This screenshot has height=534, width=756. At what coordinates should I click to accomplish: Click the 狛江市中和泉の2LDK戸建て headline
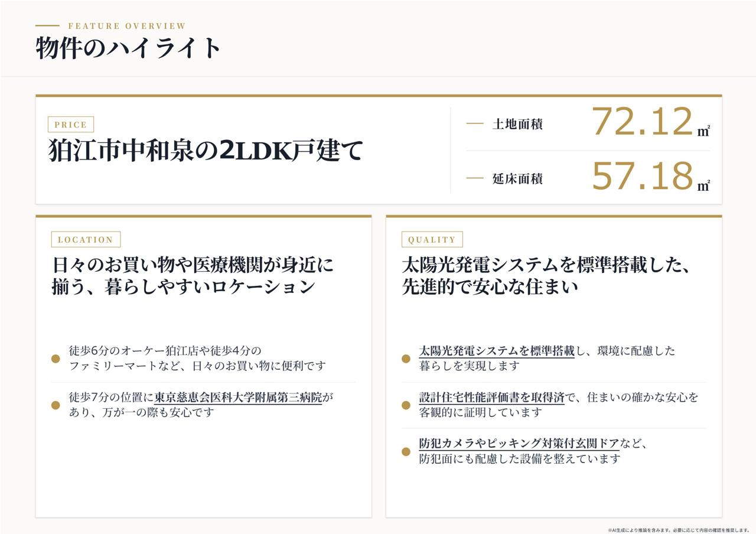coord(205,151)
